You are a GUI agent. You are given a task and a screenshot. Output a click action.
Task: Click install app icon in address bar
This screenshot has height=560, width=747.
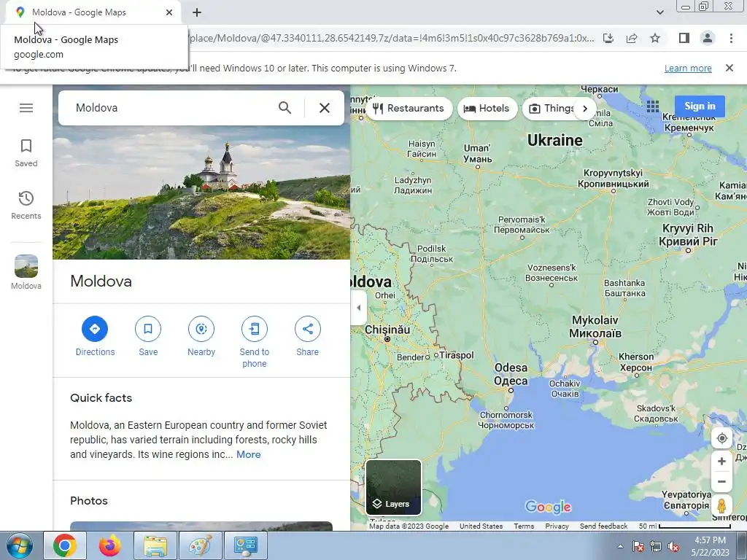[608, 38]
